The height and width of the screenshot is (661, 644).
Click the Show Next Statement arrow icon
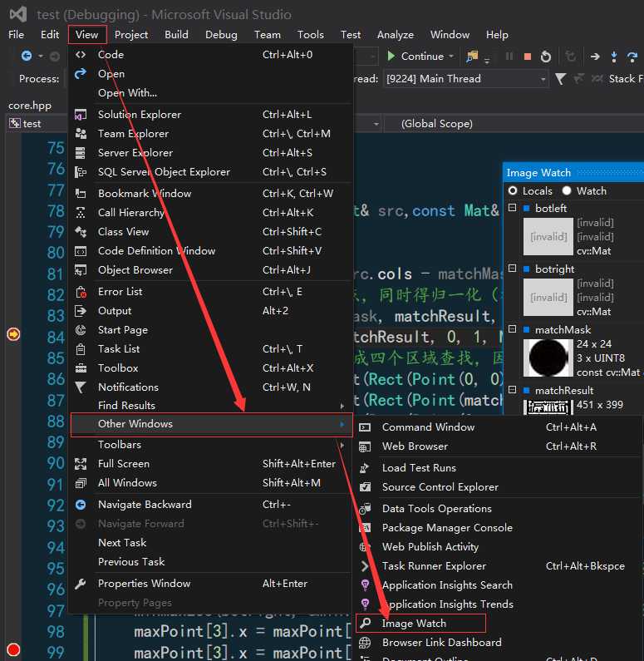(x=595, y=57)
